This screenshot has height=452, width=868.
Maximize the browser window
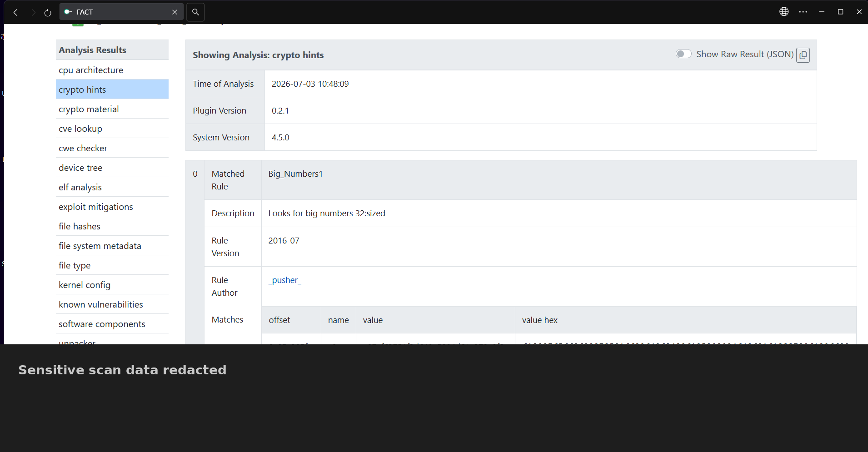point(840,12)
